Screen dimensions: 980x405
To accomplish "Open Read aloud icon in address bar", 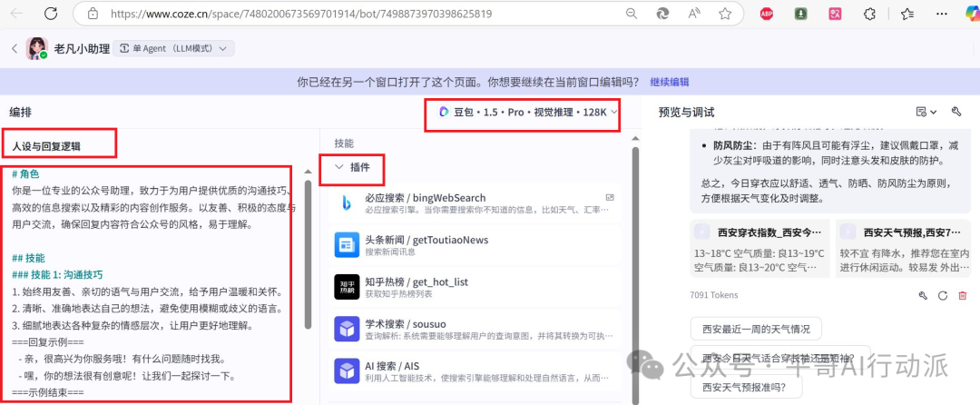I will (x=694, y=14).
